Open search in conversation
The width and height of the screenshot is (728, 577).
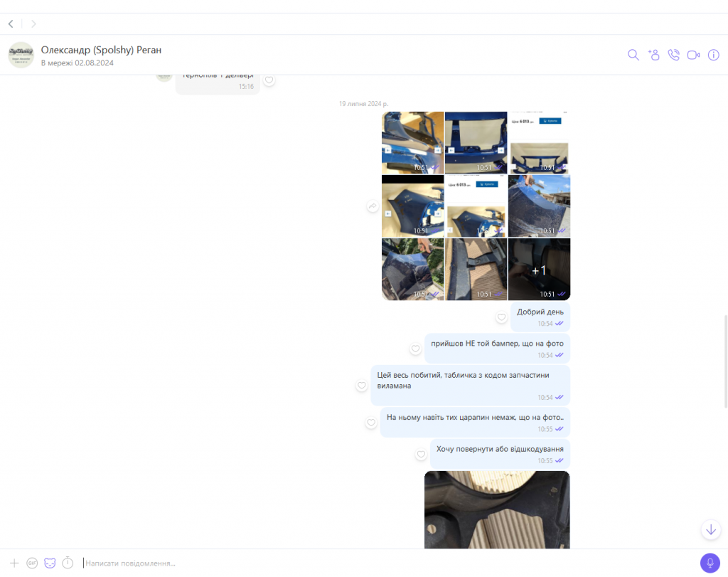click(x=633, y=55)
